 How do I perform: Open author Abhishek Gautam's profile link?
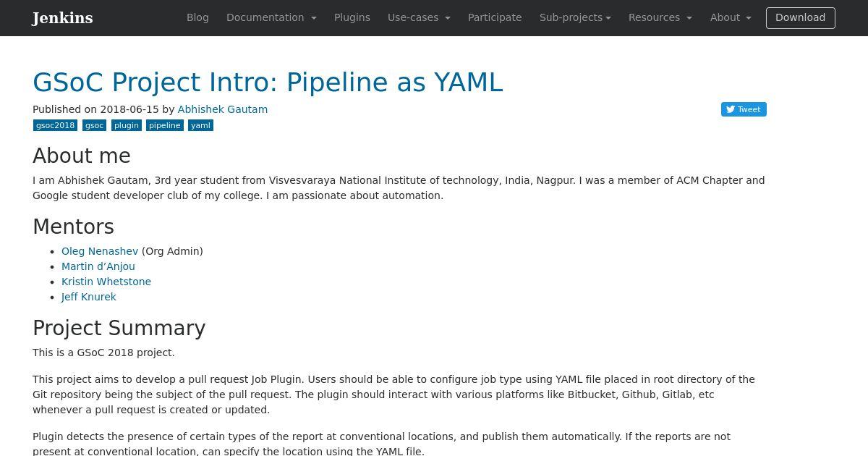[223, 109]
